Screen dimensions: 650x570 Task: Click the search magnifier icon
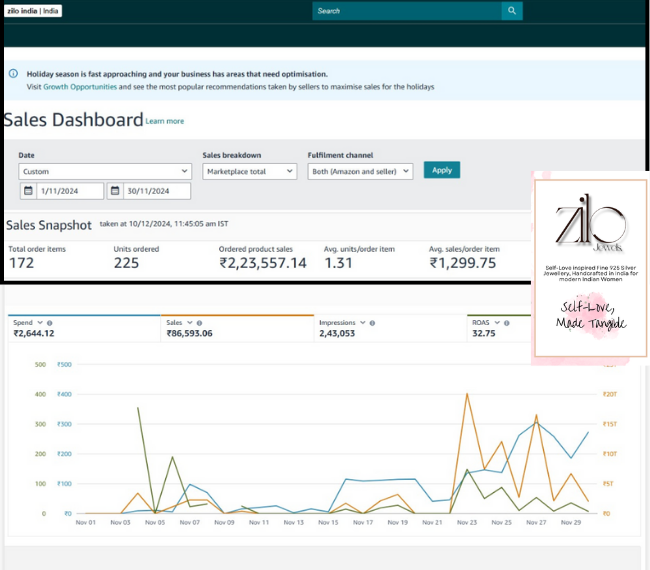(x=512, y=11)
